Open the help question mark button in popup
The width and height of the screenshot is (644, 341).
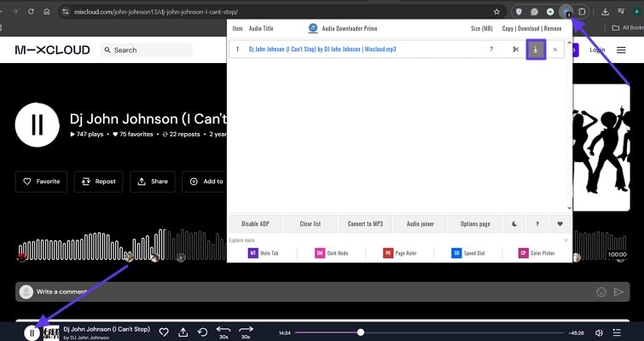coord(537,223)
